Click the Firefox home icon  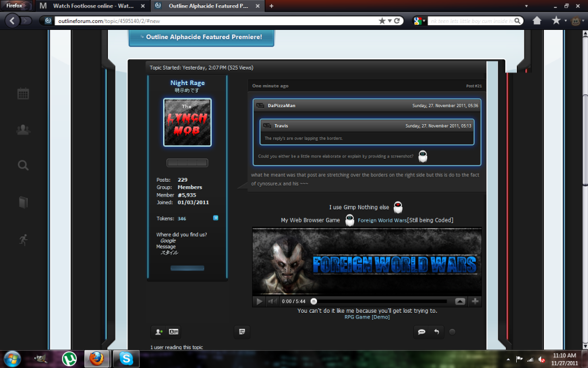click(537, 21)
